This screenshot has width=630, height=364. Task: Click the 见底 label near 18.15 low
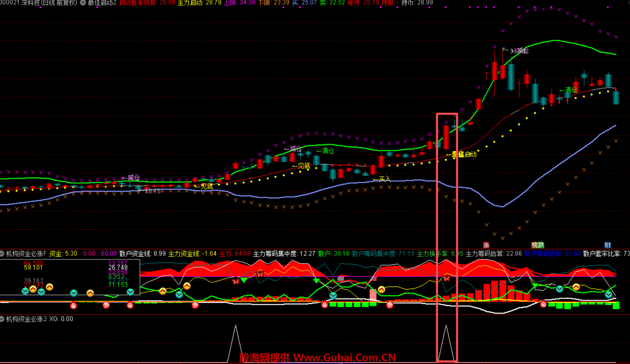[x=206, y=187]
